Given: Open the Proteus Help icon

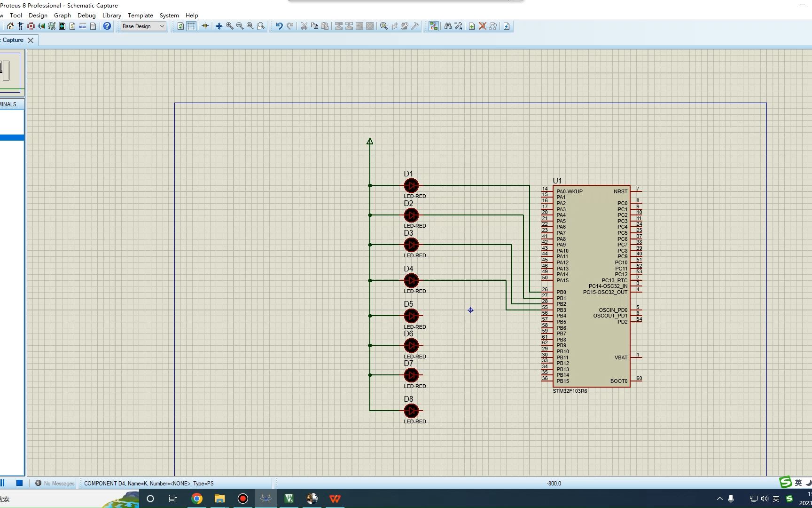Looking at the screenshot, I should pos(107,26).
